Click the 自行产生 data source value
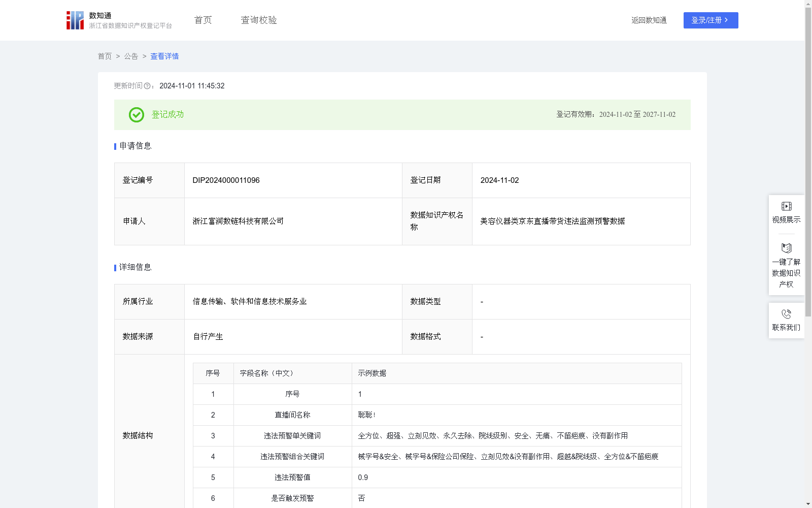This screenshot has width=812, height=508. [208, 337]
